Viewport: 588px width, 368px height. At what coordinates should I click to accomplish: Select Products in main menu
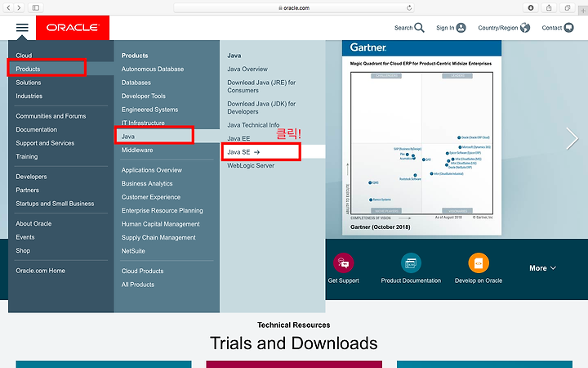(28, 69)
